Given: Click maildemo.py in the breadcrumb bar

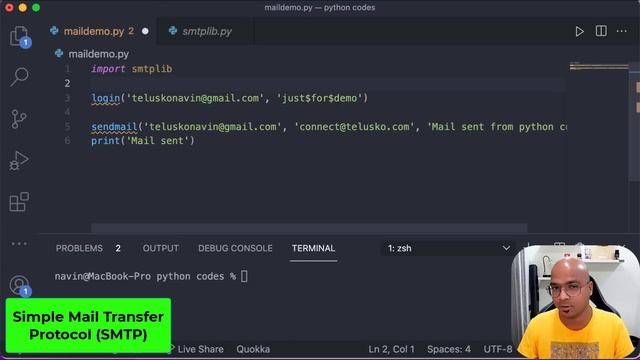Looking at the screenshot, I should pos(98,54).
